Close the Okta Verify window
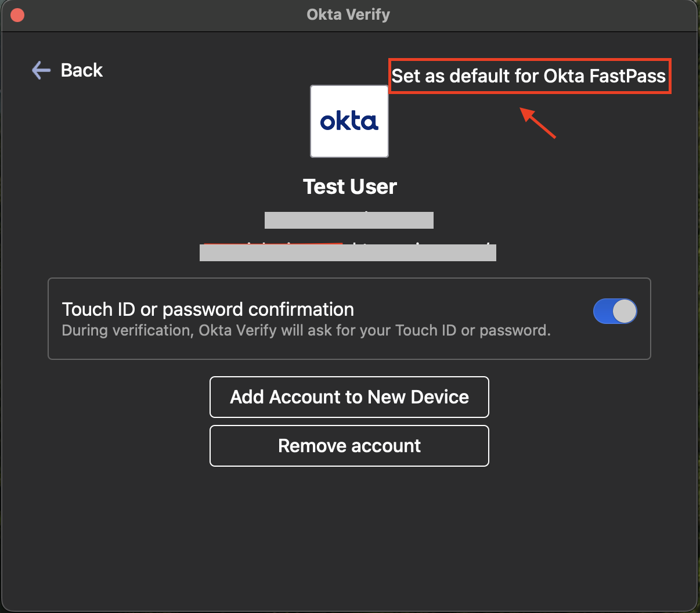700x613 pixels. (x=17, y=15)
